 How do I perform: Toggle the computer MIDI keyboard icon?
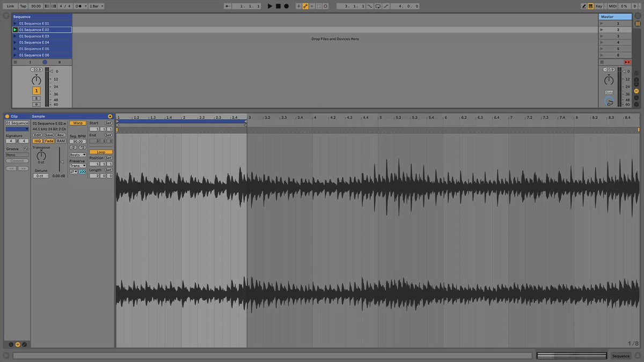click(591, 6)
